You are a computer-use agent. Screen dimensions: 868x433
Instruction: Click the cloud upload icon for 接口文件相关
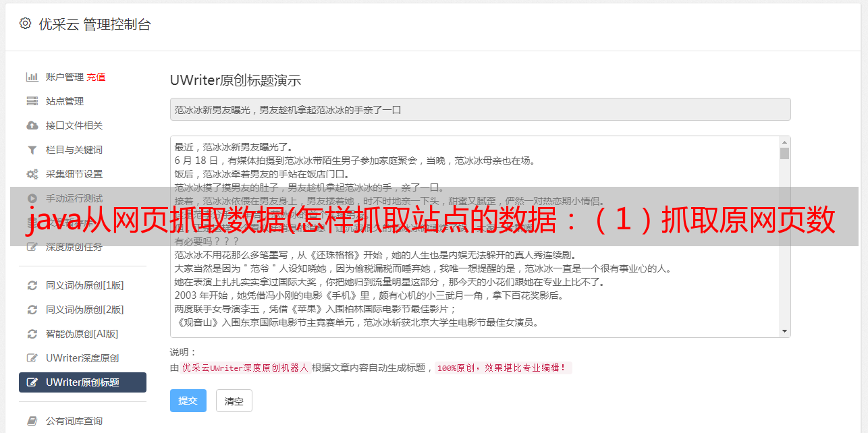pos(32,125)
